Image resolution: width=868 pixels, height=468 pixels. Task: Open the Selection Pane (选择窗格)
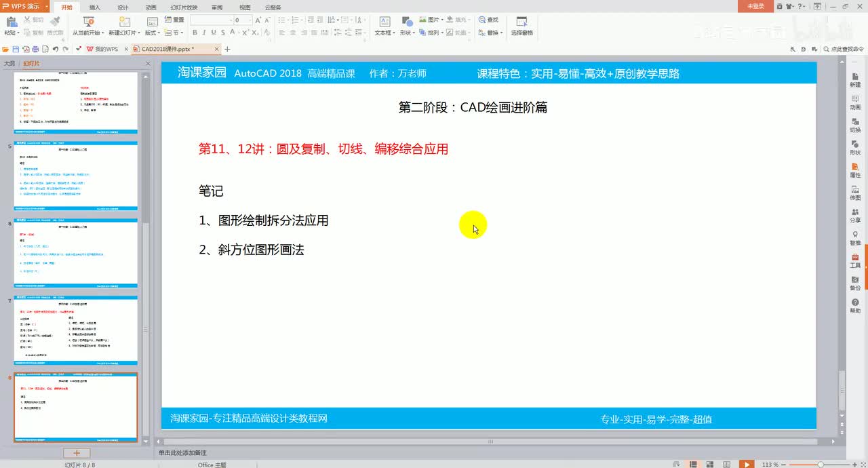[x=521, y=26]
